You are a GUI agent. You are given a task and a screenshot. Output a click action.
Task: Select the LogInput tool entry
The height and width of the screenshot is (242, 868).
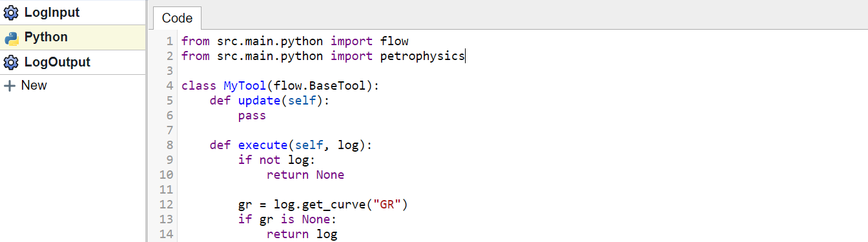tap(73, 12)
